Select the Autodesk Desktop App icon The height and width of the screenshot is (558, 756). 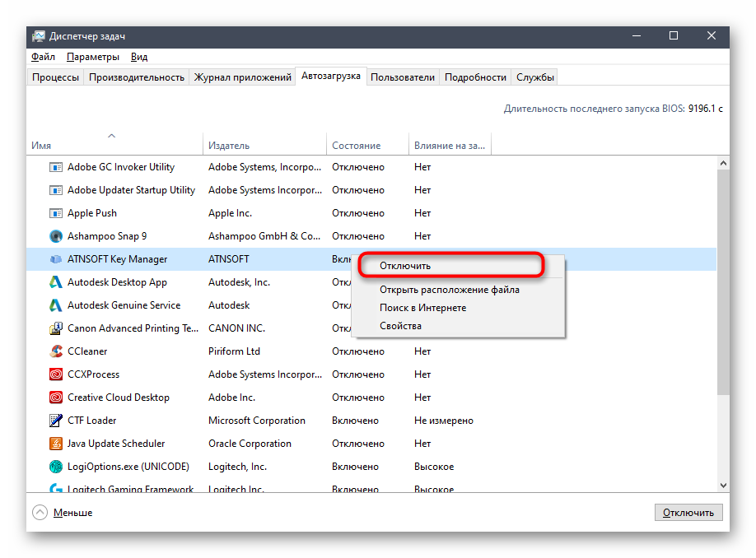point(55,282)
